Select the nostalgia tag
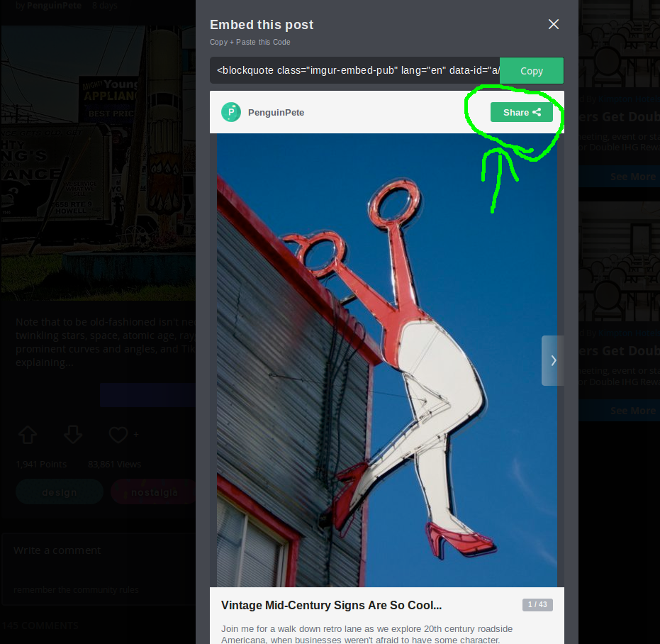Screen dimensions: 660x644 (x=152, y=492)
